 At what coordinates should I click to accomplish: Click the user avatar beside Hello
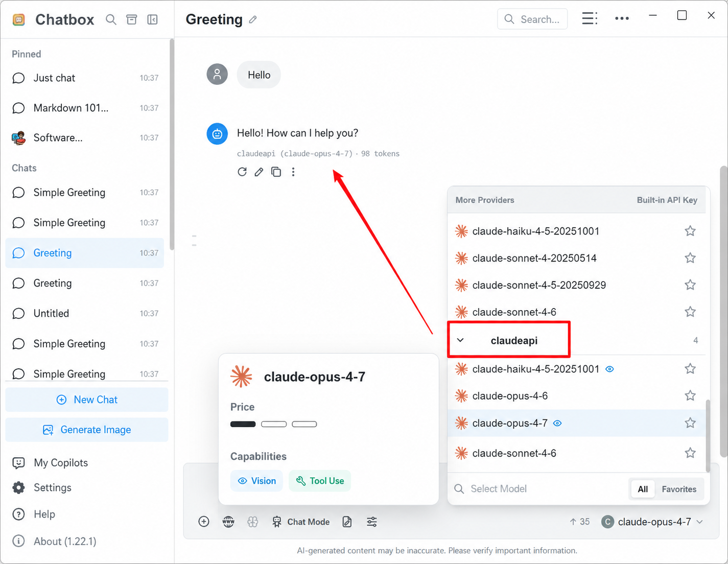[217, 75]
